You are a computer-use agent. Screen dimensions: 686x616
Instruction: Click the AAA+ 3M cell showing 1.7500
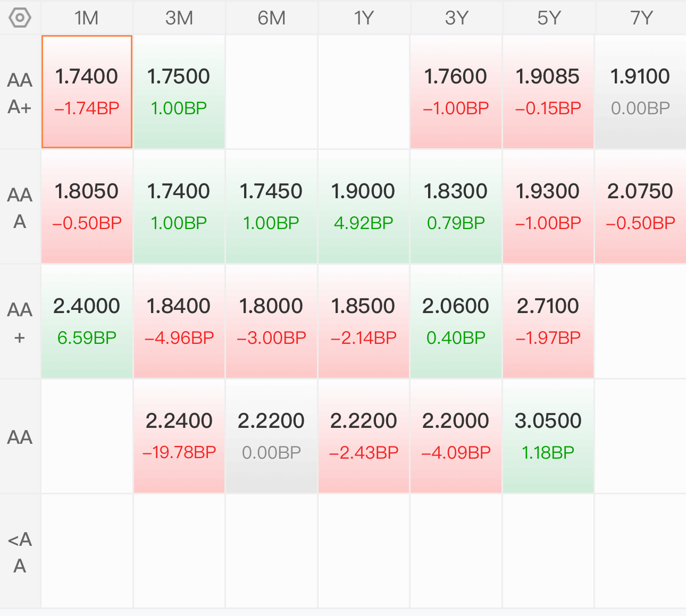[x=179, y=92]
